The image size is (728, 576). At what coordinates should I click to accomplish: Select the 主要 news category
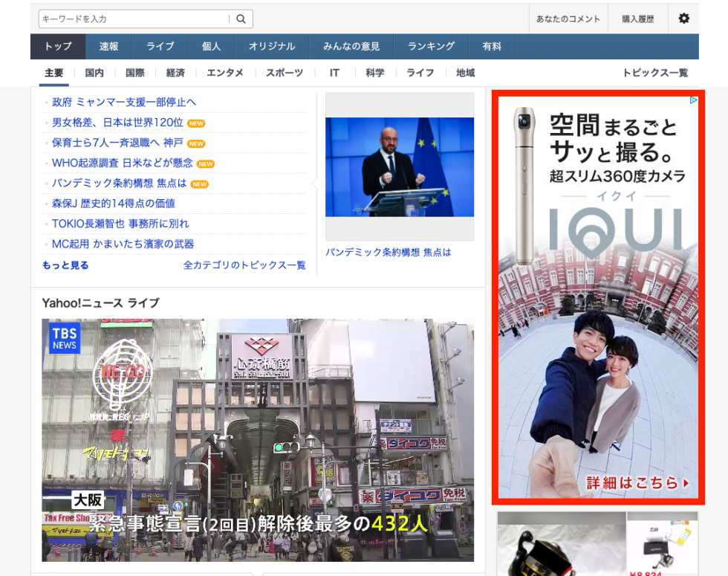tap(53, 73)
